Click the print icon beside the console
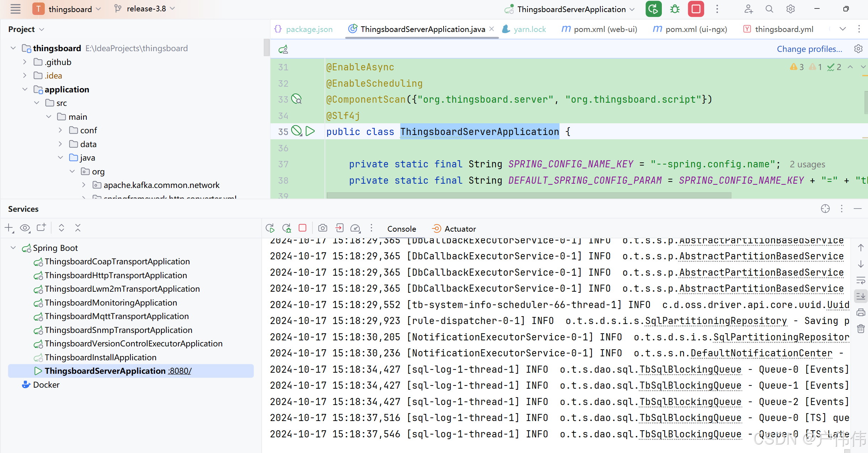 861,313
